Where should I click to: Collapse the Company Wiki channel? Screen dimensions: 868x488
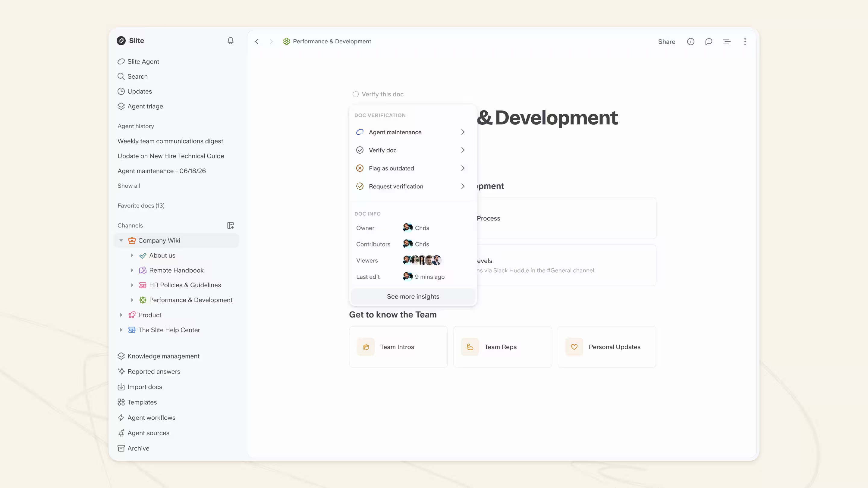tap(121, 240)
